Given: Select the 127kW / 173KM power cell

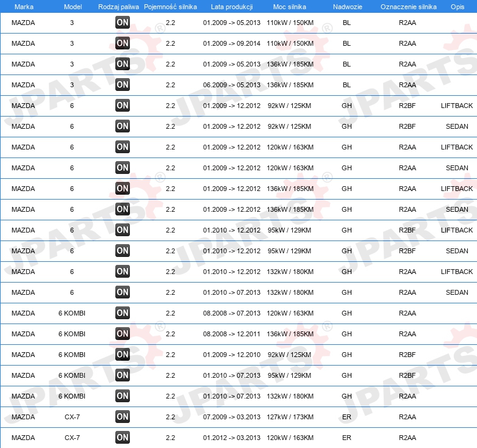Looking at the screenshot, I should tap(290, 417).
